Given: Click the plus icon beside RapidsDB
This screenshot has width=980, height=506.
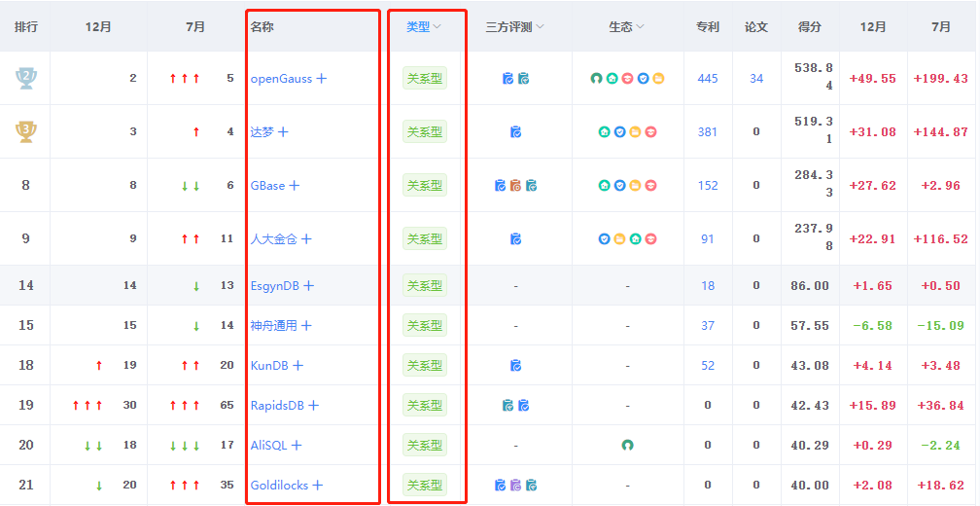Looking at the screenshot, I should coord(313,406).
